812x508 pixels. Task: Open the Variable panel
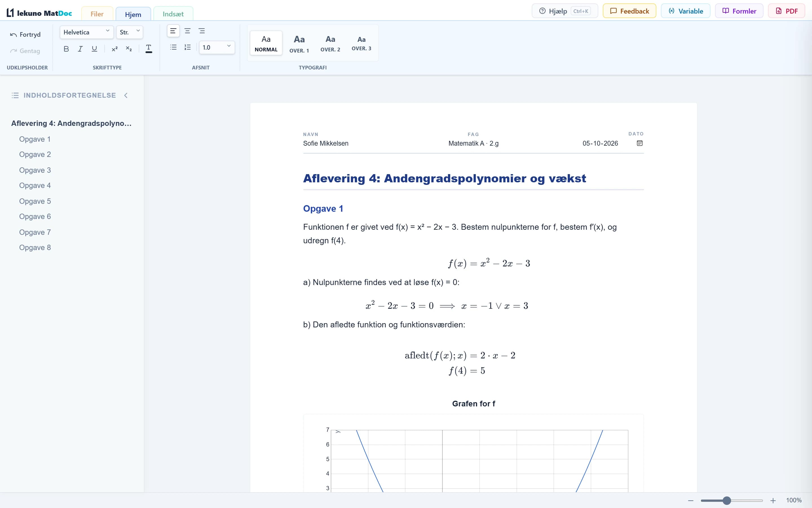685,11
